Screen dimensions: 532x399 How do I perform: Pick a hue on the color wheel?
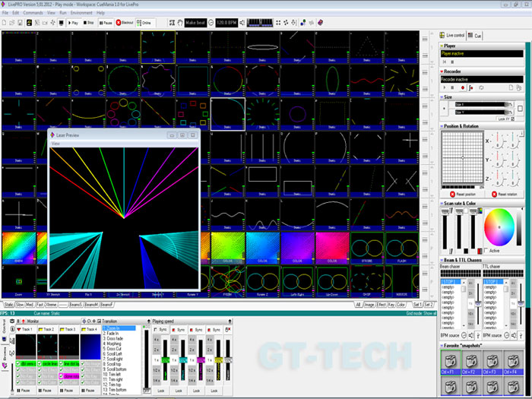point(499,227)
